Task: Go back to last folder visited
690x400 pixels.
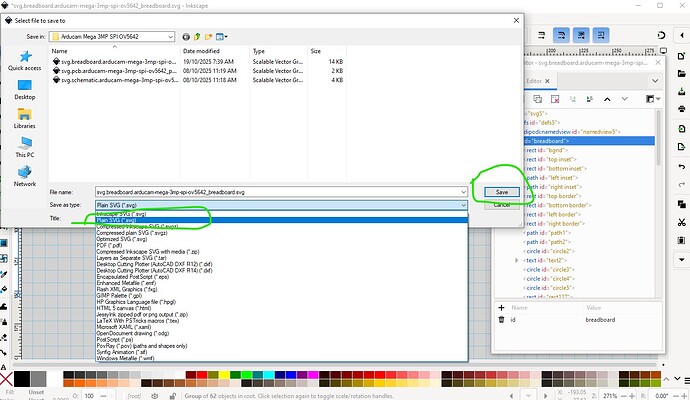Action: [x=186, y=37]
